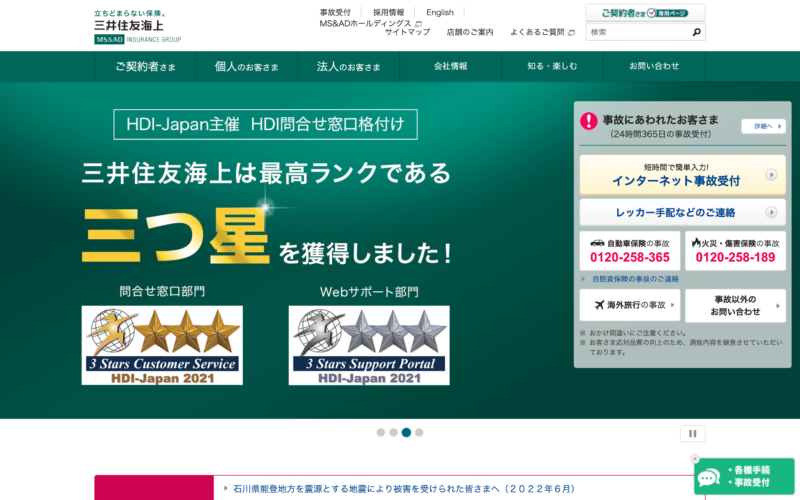Click the 事故受付 top link
The image size is (800, 500).
tap(335, 12)
